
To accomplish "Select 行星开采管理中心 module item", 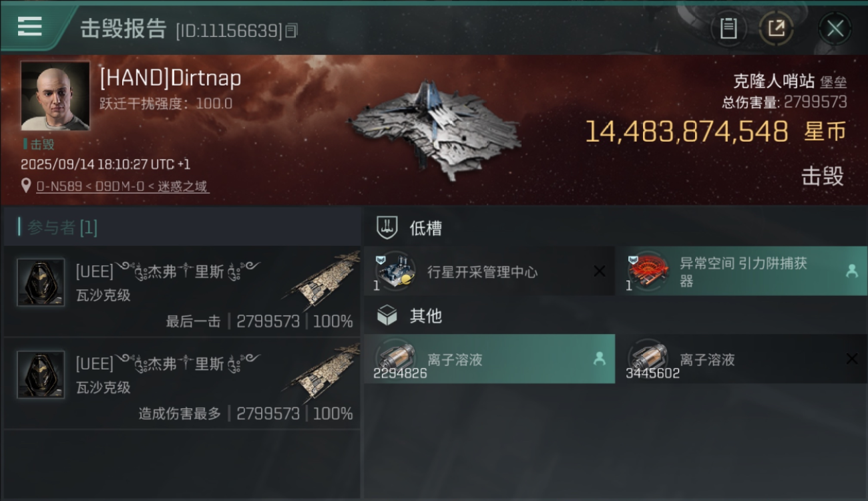I will tap(489, 271).
